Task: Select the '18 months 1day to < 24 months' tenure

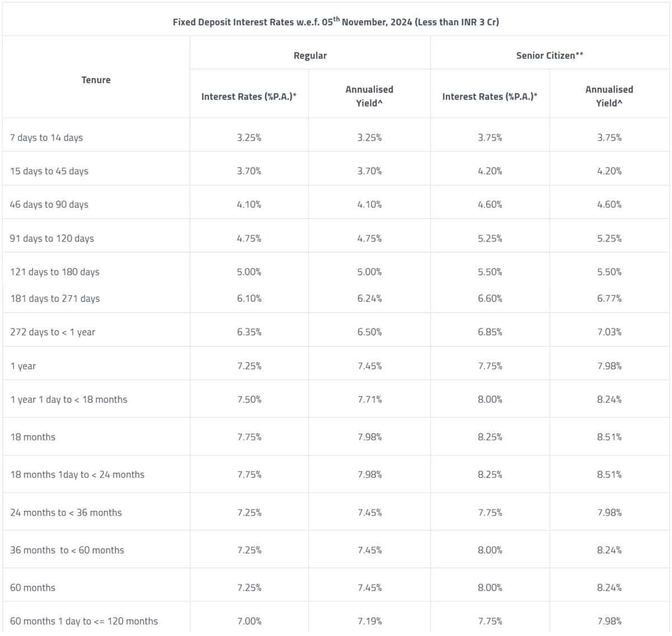Action: click(77, 475)
